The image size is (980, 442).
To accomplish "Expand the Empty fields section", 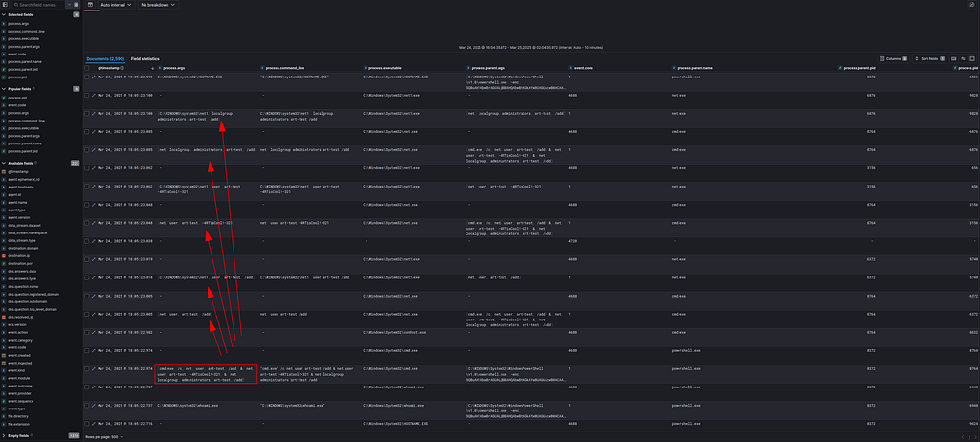I will pyautogui.click(x=5, y=435).
